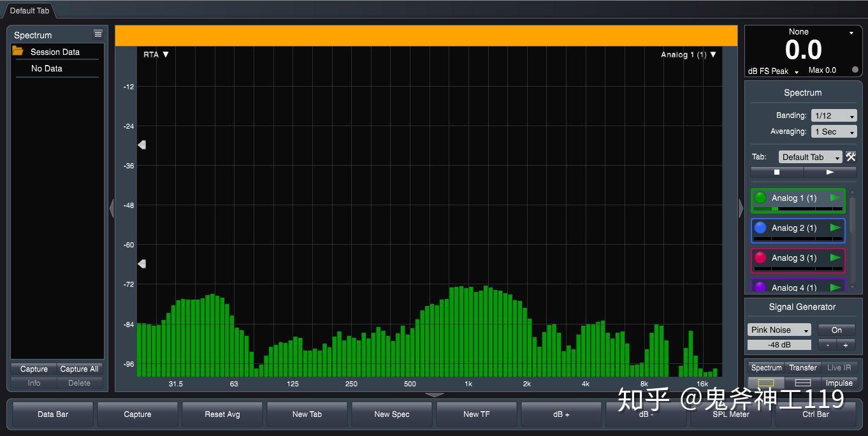Start the Analog 2 measurement with its play arrow
Screen dimensions: 868x436
point(834,228)
